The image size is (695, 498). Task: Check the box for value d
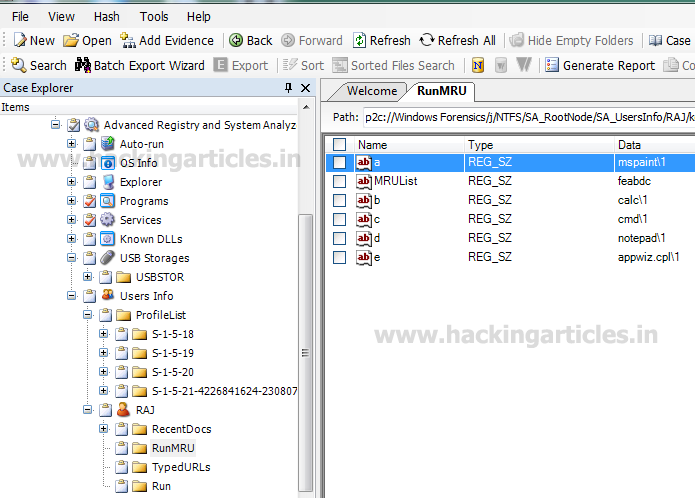[x=340, y=238]
